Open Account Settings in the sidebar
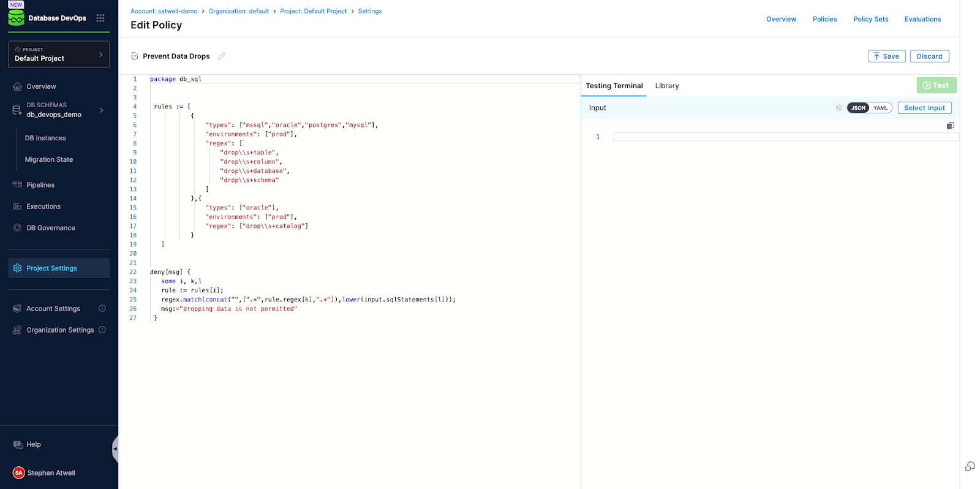Image resolution: width=980 pixels, height=489 pixels. (x=53, y=308)
